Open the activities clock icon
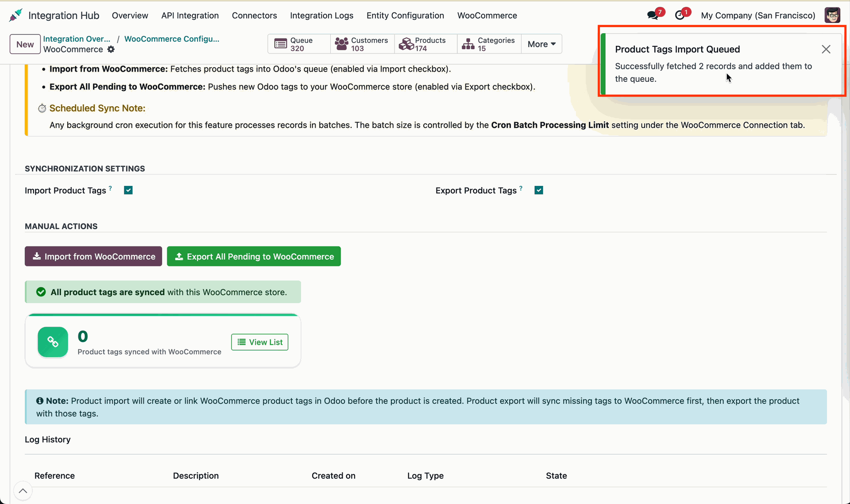Image resolution: width=850 pixels, height=504 pixels. click(x=680, y=15)
